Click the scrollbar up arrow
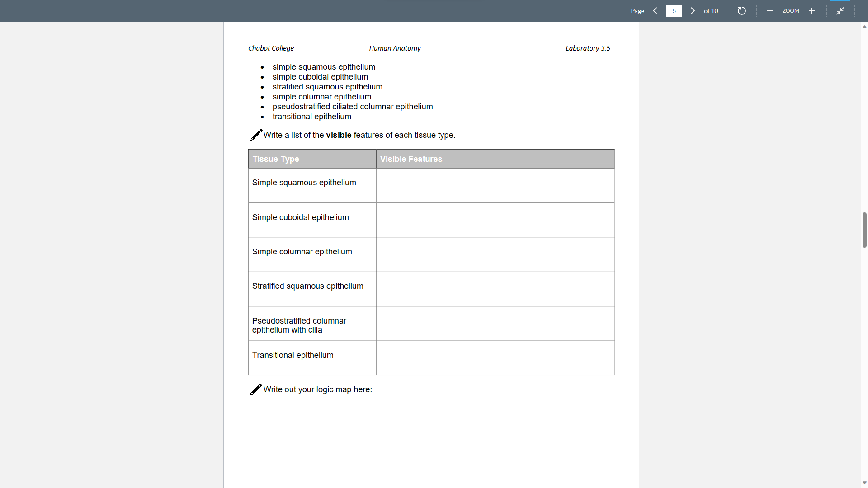The width and height of the screenshot is (868, 488). [864, 27]
